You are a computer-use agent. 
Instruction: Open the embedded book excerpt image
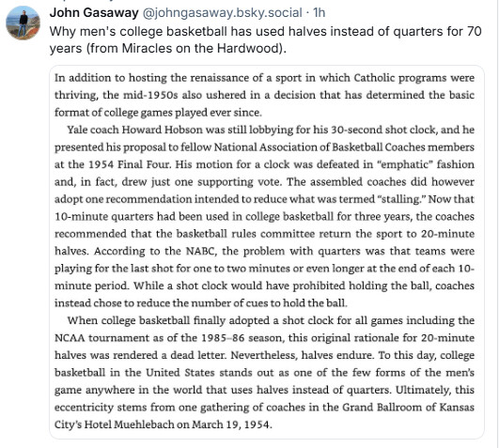click(267, 252)
